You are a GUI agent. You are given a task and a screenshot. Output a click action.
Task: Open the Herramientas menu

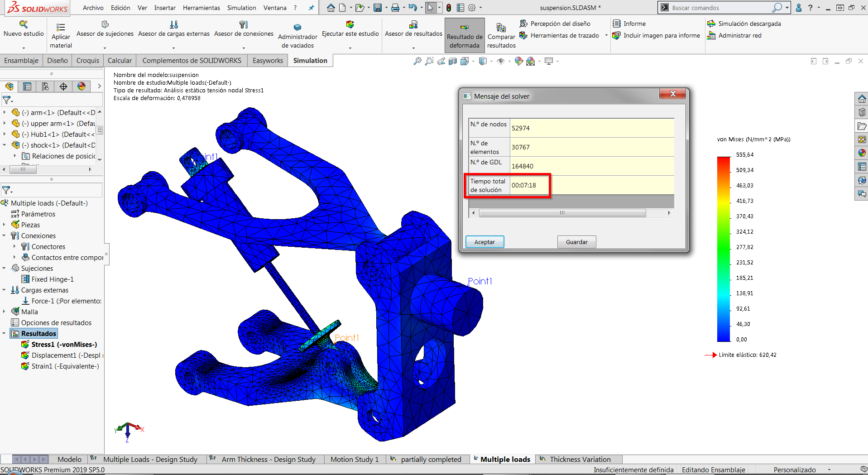tap(201, 8)
